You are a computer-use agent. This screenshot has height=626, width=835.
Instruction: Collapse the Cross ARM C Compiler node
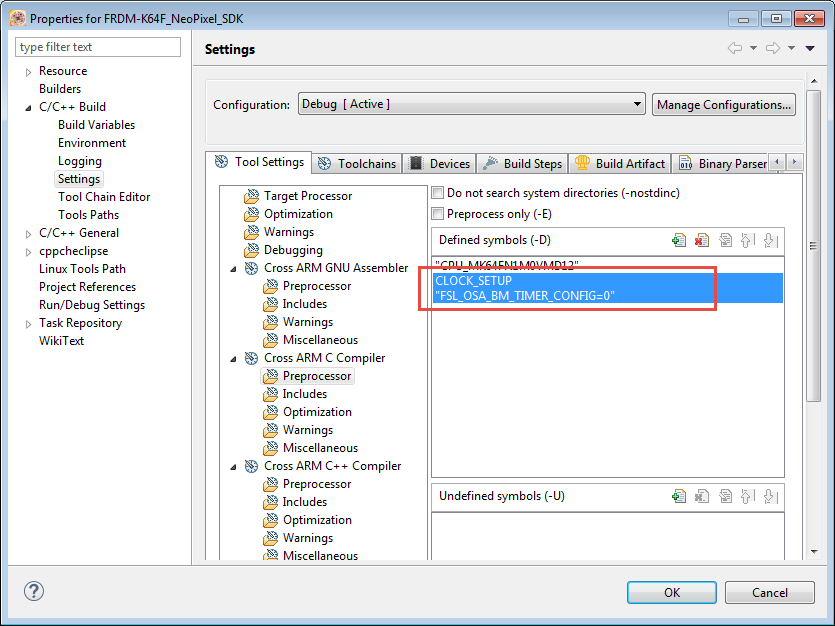click(234, 358)
